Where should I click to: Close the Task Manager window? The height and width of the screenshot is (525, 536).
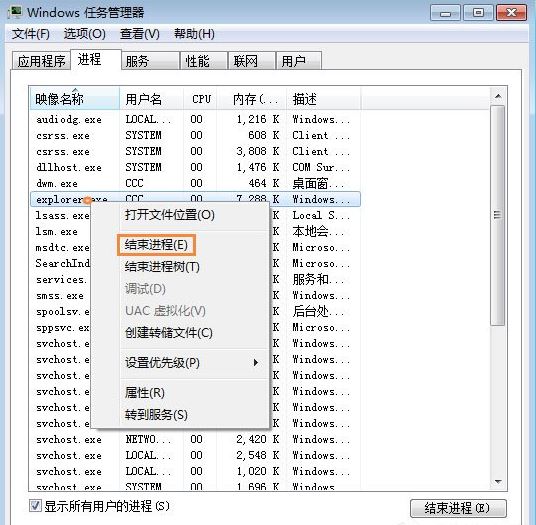tap(511, 13)
